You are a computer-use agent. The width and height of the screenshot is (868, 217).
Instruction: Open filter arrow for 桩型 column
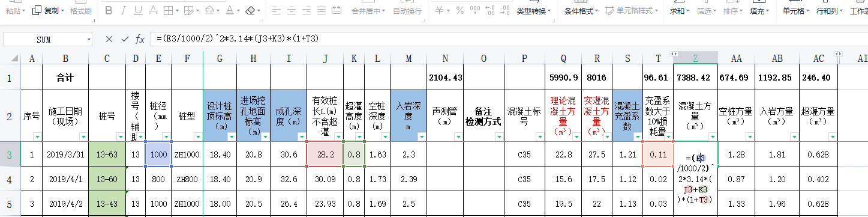pos(199,137)
